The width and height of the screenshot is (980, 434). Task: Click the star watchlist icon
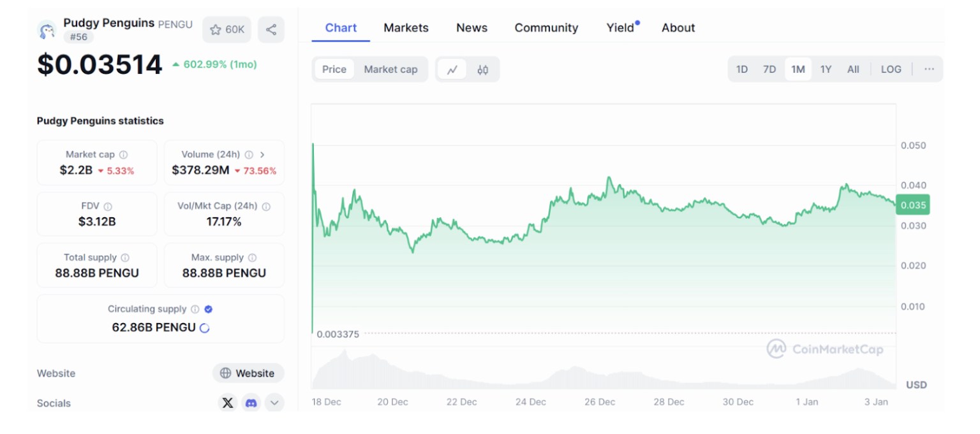click(x=216, y=29)
